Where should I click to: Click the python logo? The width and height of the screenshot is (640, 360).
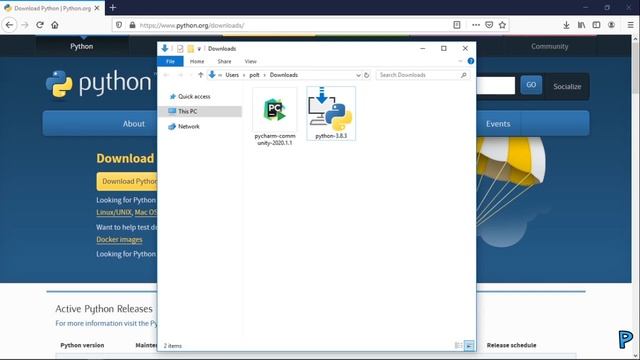98,83
